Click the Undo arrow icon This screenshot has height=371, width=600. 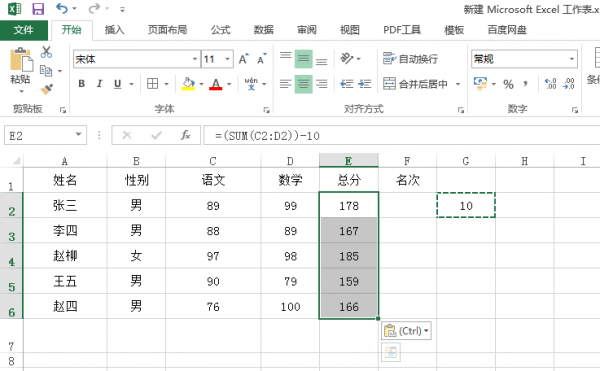click(x=62, y=8)
